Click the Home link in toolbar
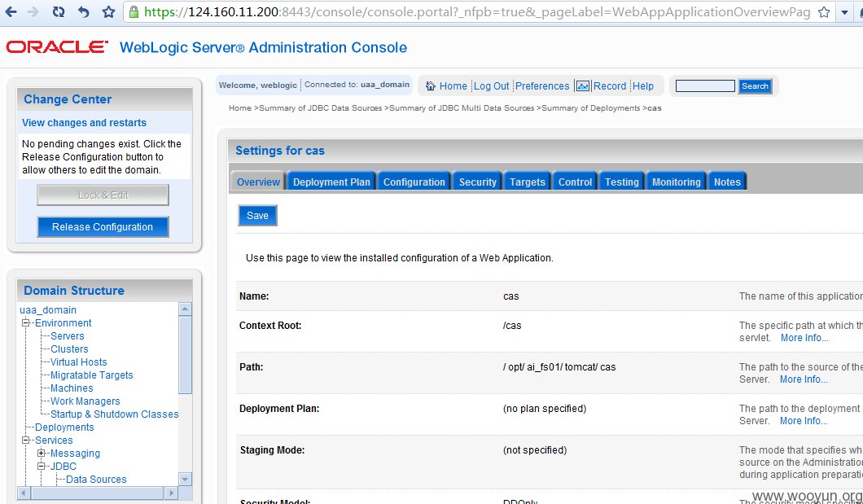 tap(453, 85)
